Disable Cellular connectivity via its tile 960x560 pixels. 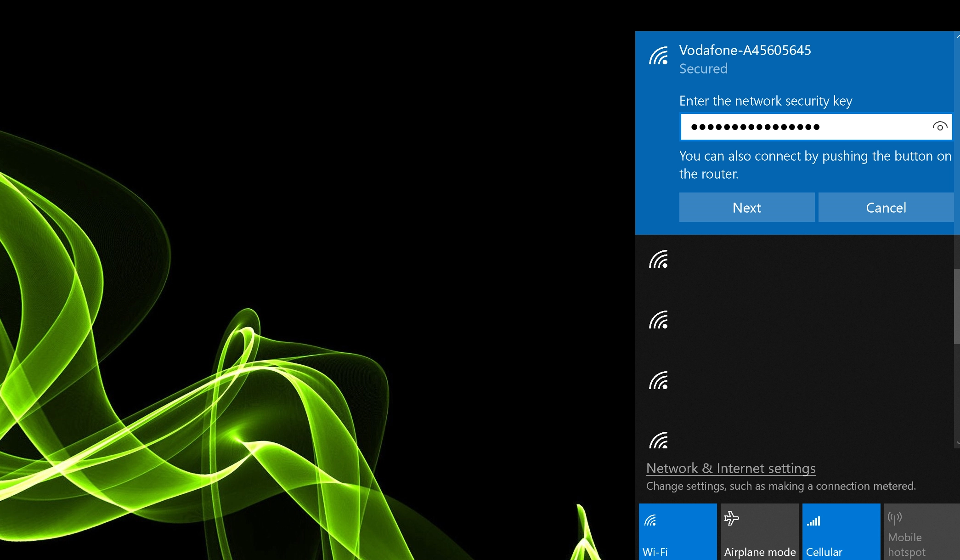coord(841,532)
